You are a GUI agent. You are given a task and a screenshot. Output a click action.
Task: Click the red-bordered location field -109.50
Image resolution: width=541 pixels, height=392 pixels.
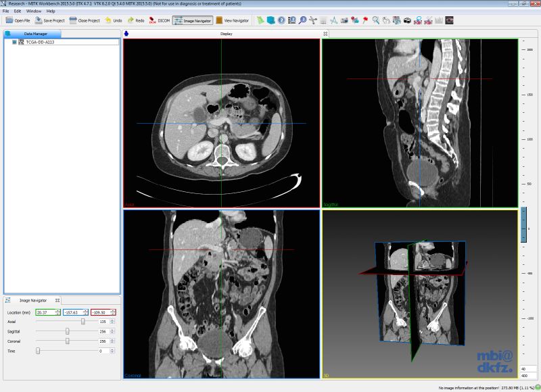pos(103,312)
